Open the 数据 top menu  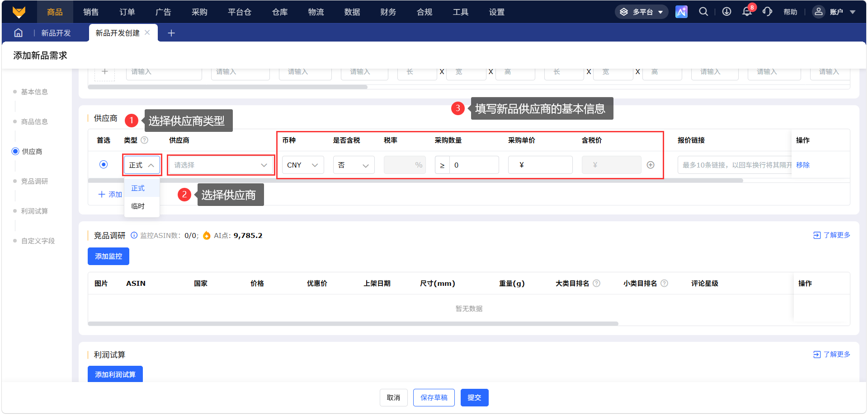352,12
